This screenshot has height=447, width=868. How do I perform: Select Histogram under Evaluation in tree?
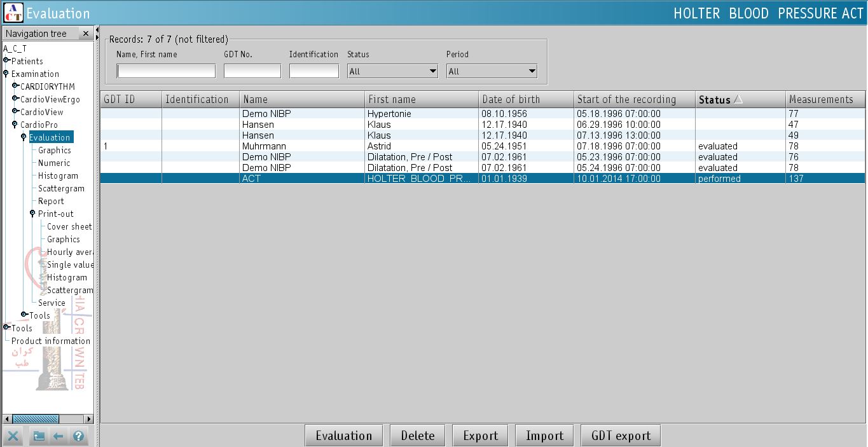58,175
